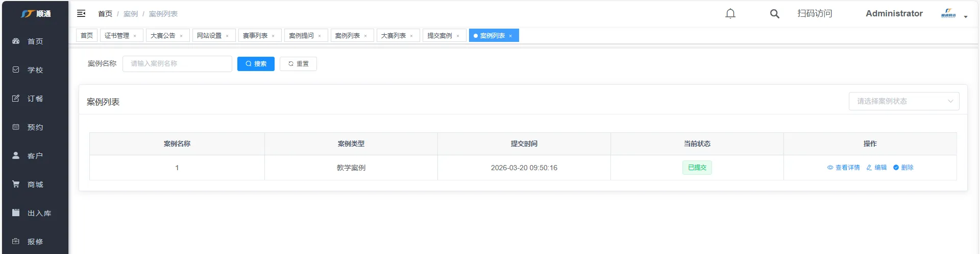Open notifications via the bell icon
Image resolution: width=980 pixels, height=254 pixels.
click(730, 14)
